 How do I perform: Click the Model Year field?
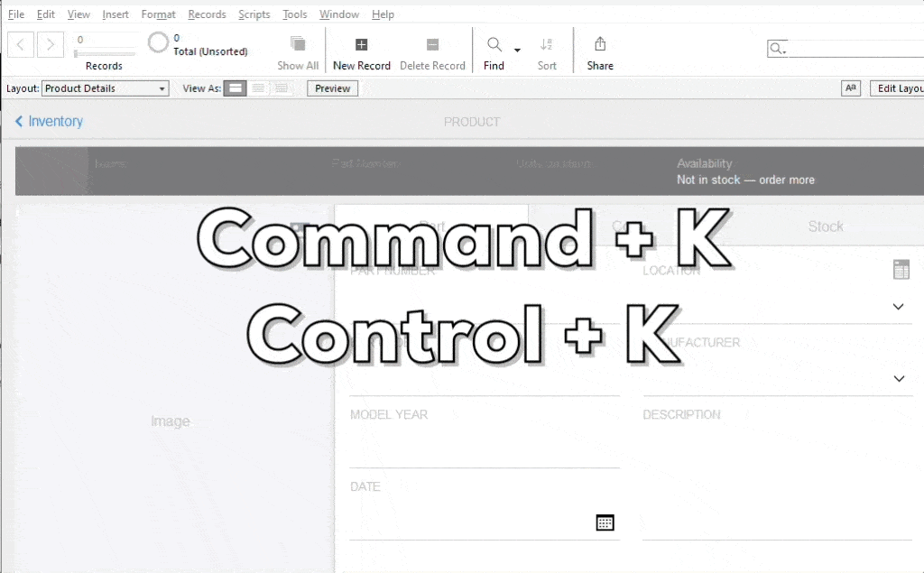(485, 447)
